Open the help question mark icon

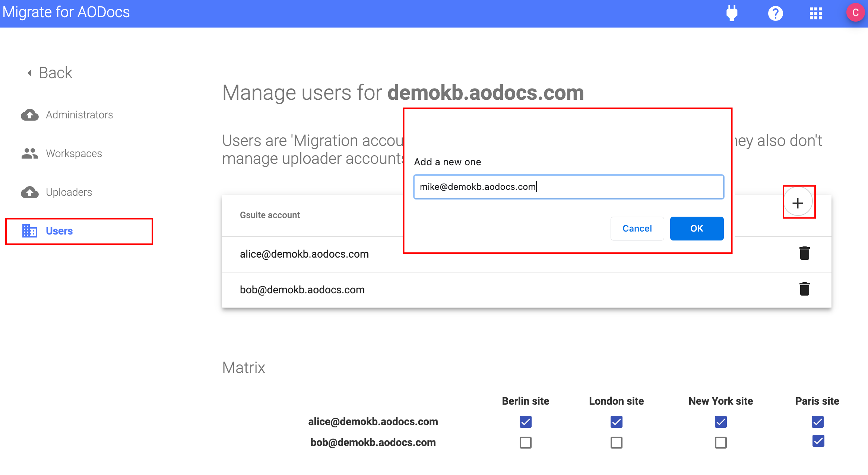[x=775, y=14]
